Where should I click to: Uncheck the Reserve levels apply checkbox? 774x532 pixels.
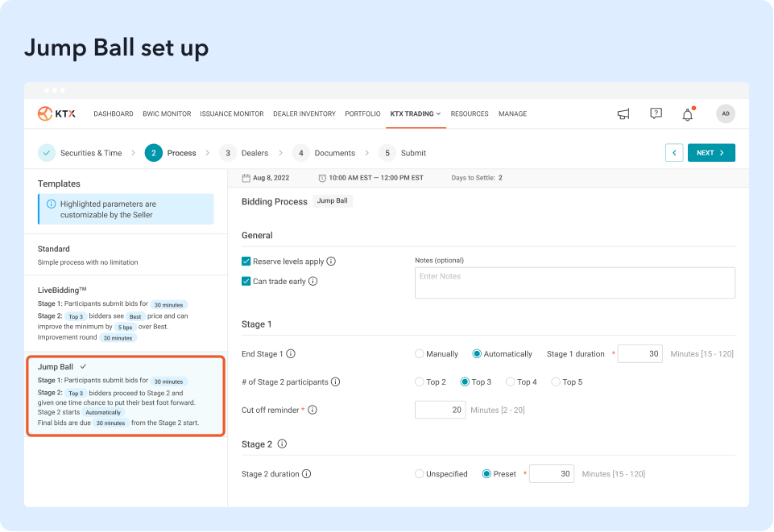pyautogui.click(x=246, y=262)
